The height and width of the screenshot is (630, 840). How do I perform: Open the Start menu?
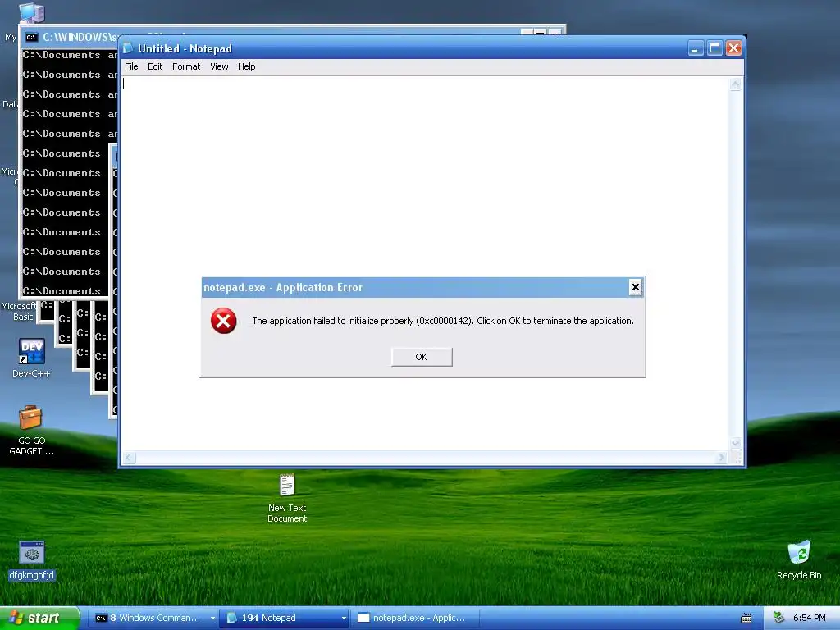coord(39,618)
